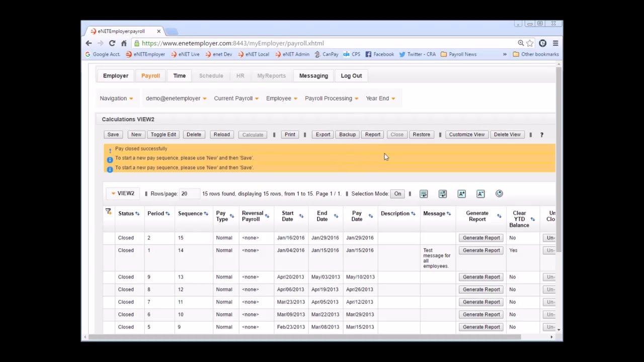Open the Facebook bookmark
Screen dimensions: 644x362
[379, 54]
